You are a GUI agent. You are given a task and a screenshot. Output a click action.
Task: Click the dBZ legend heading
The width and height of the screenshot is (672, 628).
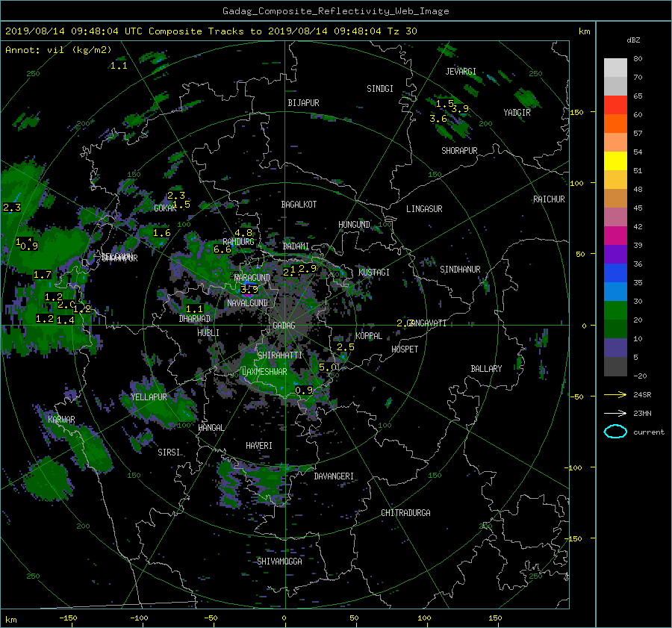(x=633, y=40)
